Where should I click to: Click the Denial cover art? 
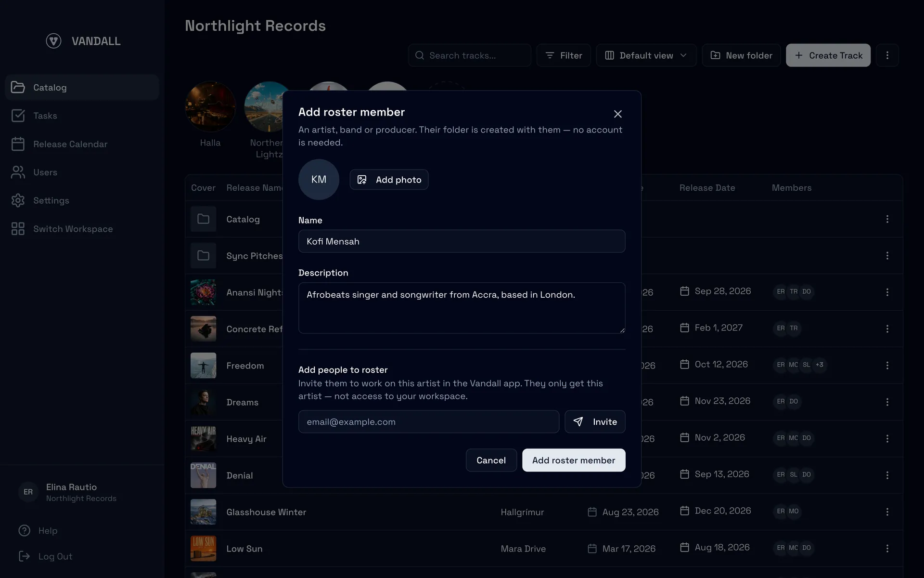click(x=203, y=475)
